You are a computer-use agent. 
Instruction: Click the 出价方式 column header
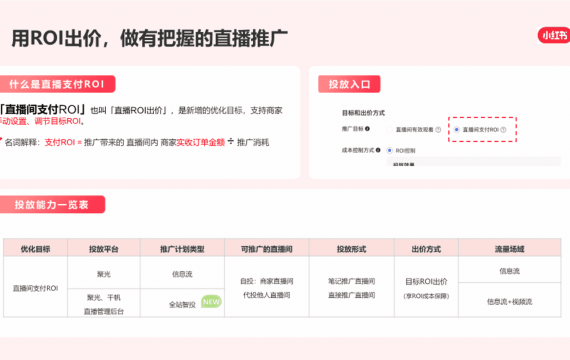point(426,249)
